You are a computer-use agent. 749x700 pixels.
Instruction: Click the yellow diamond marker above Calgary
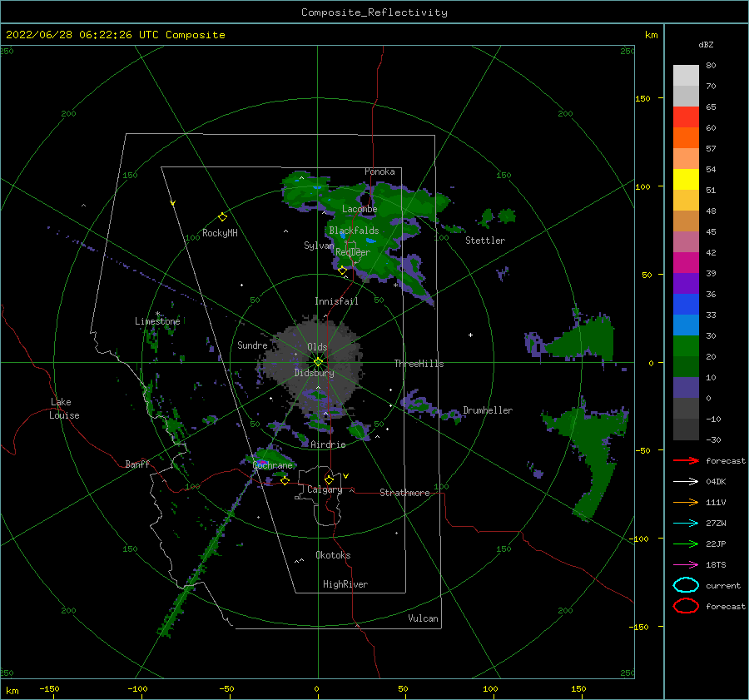pos(329,479)
